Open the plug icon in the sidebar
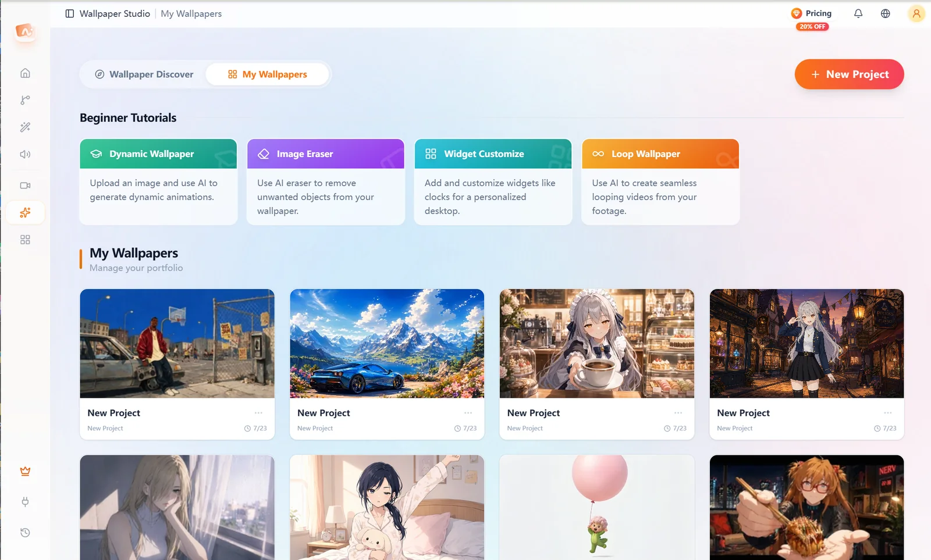This screenshot has width=931, height=560. coord(25,502)
